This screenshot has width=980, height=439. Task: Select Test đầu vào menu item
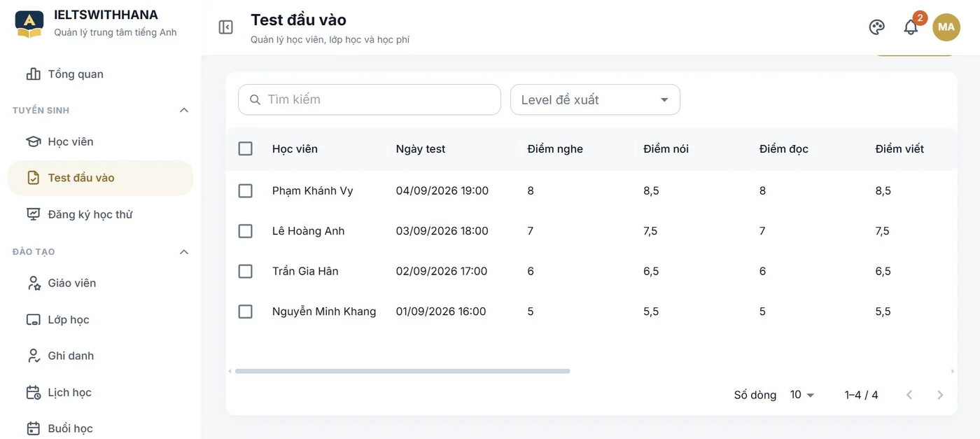click(x=100, y=178)
